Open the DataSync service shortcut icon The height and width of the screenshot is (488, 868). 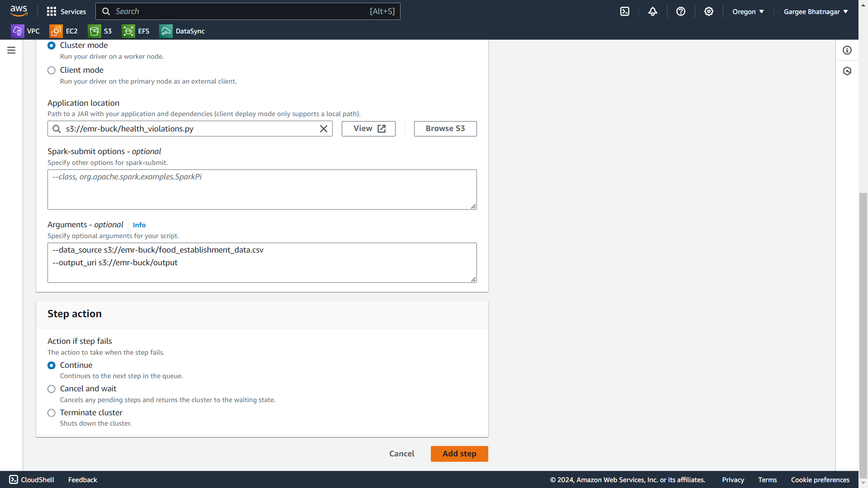(x=166, y=31)
